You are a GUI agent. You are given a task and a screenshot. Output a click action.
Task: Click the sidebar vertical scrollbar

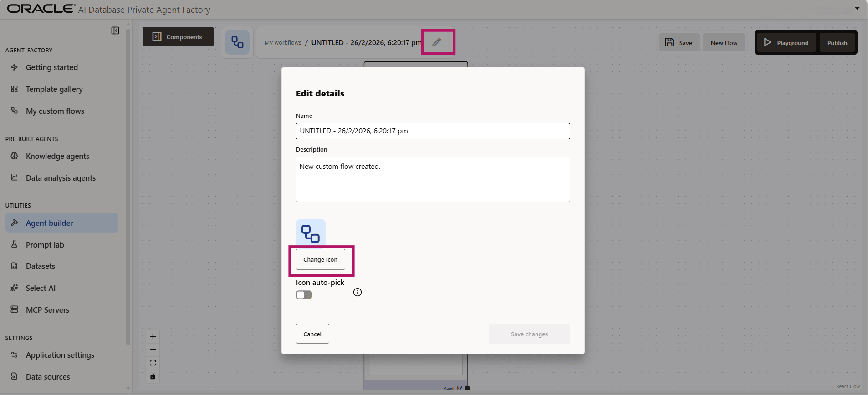point(128,187)
